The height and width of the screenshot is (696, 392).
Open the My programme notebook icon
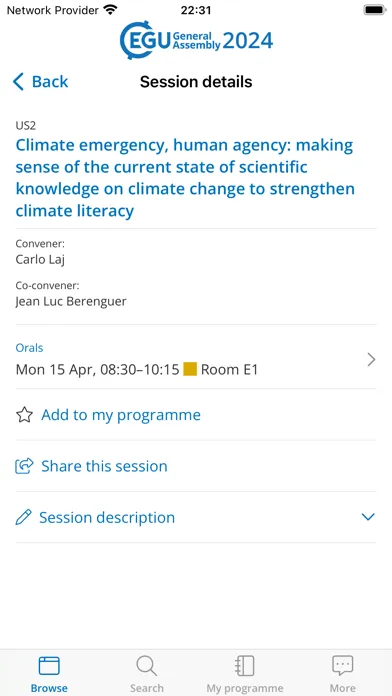click(245, 666)
